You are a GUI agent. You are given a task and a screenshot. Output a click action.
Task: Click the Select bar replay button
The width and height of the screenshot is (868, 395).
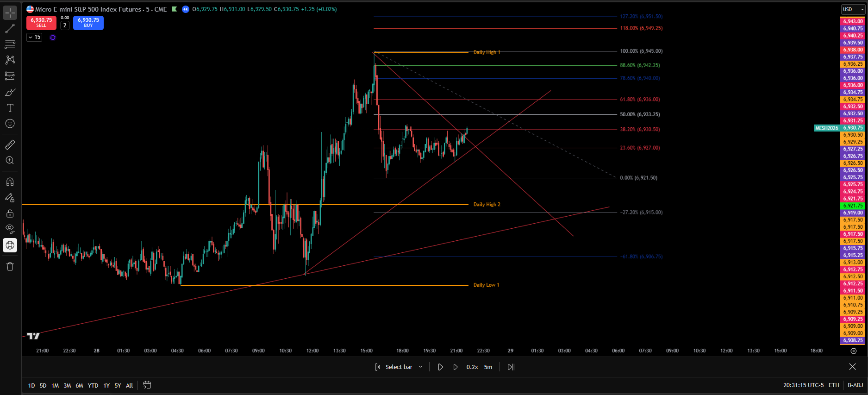tap(393, 367)
